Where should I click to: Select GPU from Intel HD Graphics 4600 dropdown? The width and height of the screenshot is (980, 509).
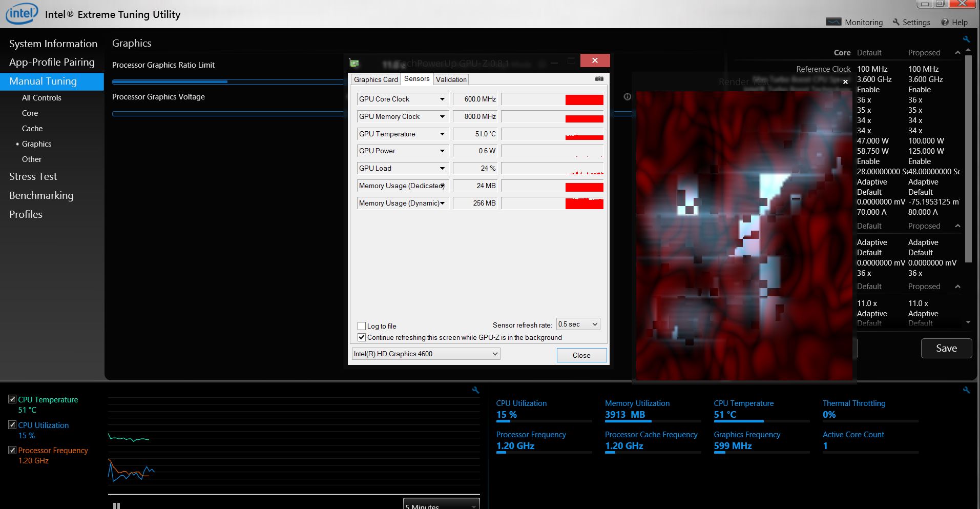pos(426,354)
